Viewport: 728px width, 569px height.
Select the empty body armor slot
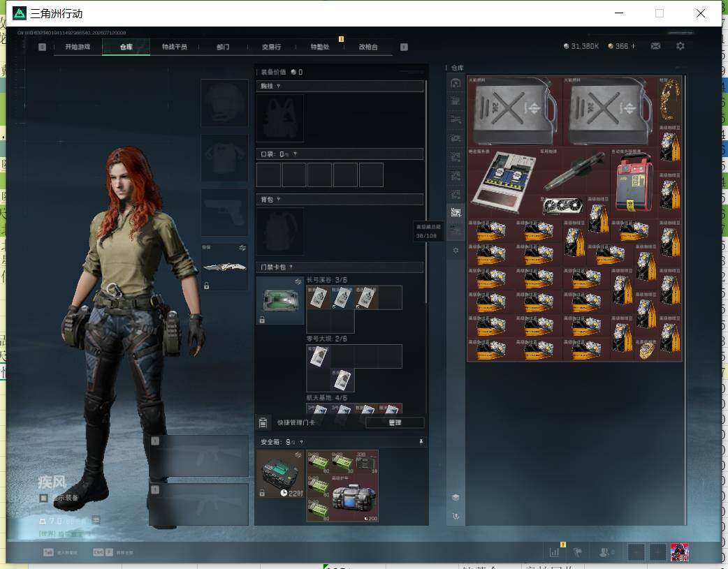click(224, 158)
